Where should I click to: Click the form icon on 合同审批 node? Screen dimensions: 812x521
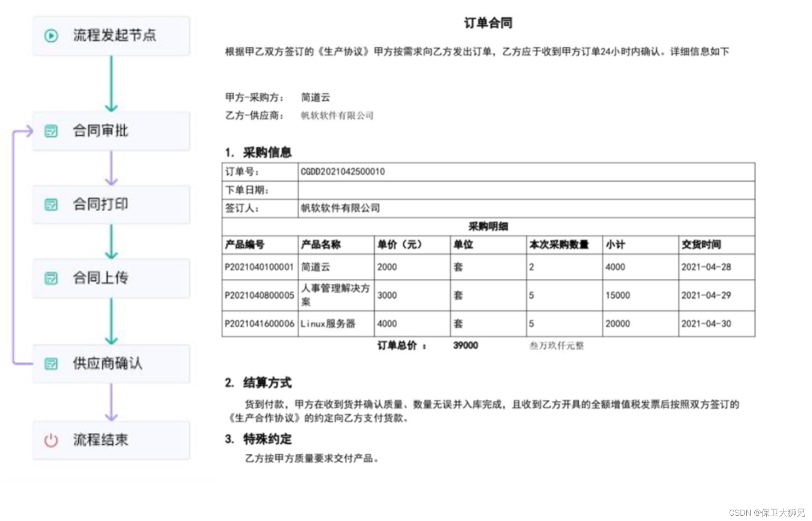tap(51, 131)
